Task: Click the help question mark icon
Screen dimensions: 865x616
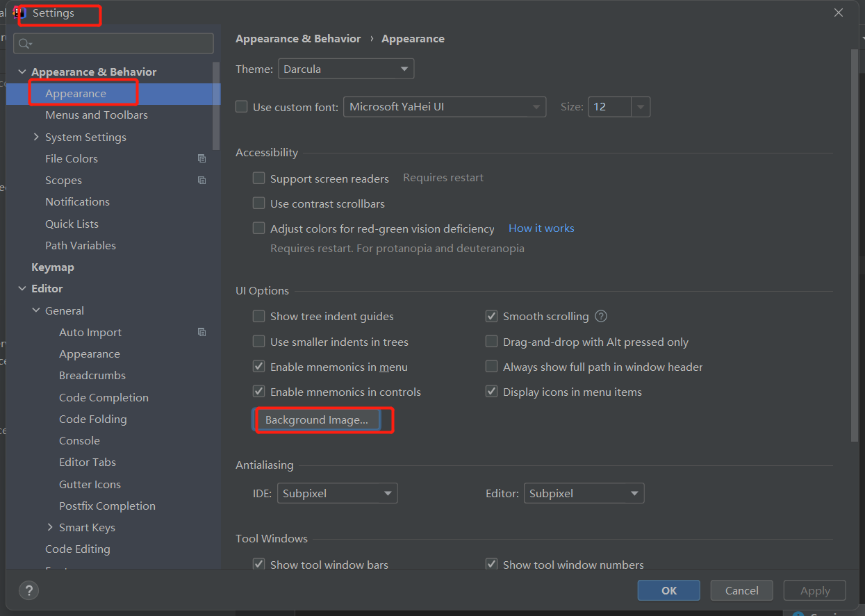Action: coord(28,591)
